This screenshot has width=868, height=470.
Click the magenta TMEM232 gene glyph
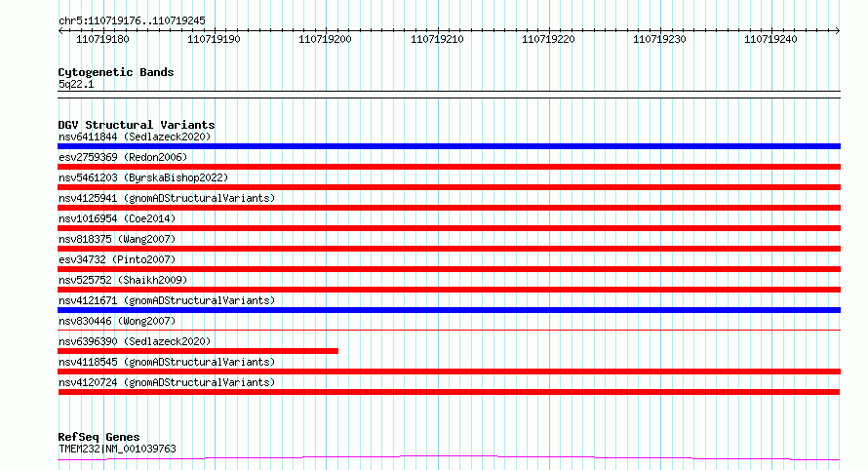coord(449,458)
